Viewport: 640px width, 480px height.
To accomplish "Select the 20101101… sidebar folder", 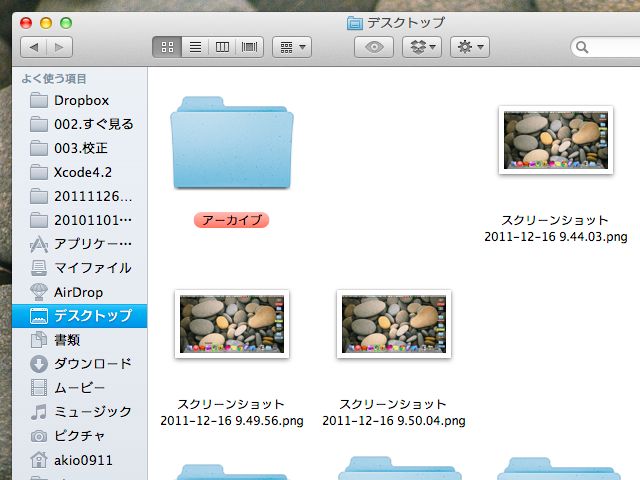I will pos(80,220).
